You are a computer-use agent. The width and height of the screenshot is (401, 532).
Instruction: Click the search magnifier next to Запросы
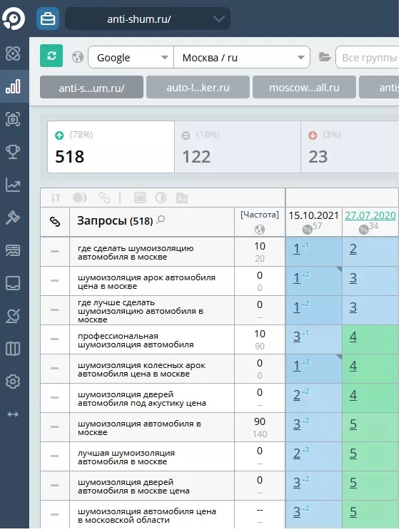tap(161, 220)
